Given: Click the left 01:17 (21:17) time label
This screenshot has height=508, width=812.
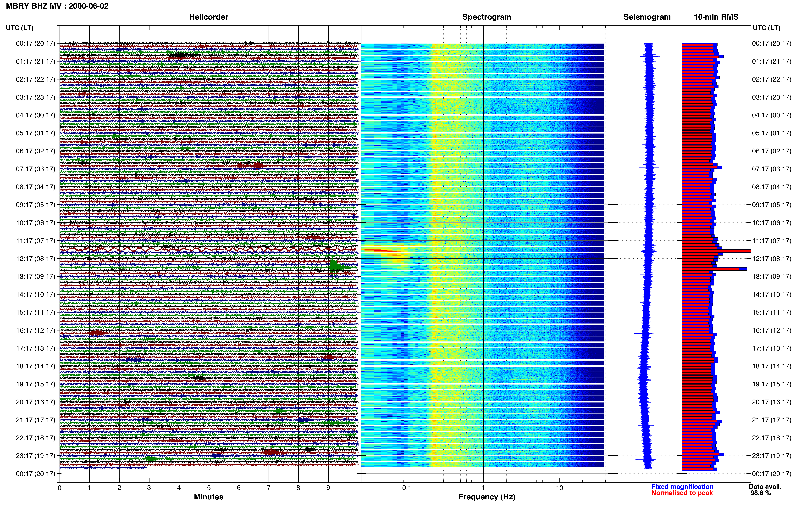Looking at the screenshot, I should click(36, 61).
